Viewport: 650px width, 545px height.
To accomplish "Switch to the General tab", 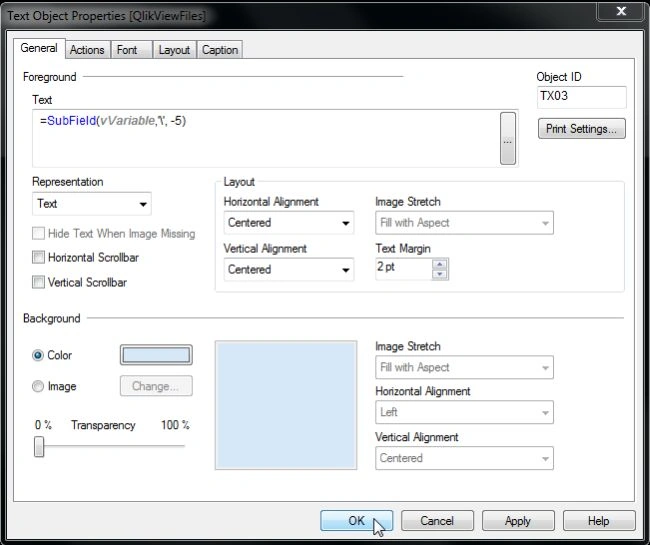I will pyautogui.click(x=39, y=48).
